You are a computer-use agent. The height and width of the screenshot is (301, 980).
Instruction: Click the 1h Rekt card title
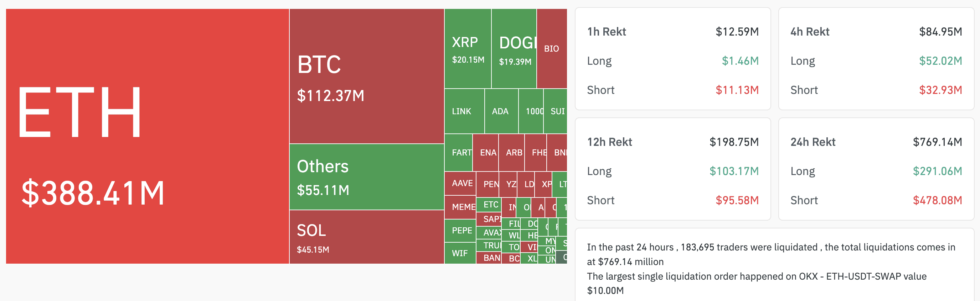(x=607, y=32)
